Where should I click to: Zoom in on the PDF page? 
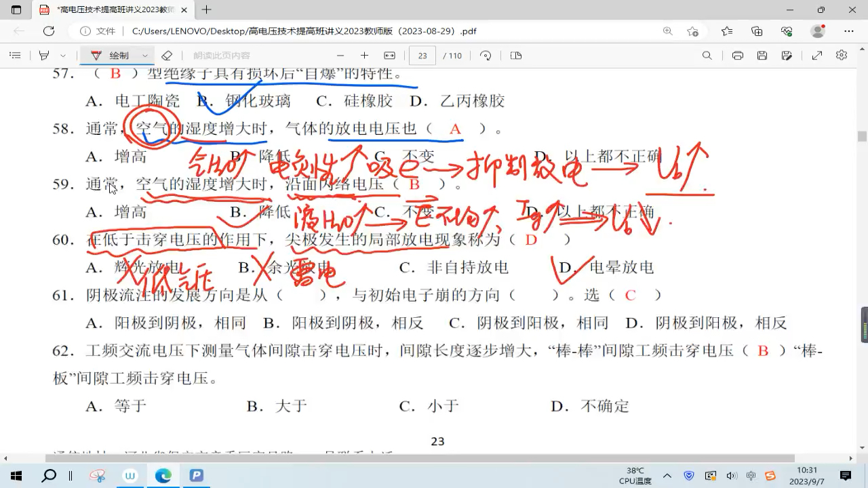pyautogui.click(x=364, y=55)
